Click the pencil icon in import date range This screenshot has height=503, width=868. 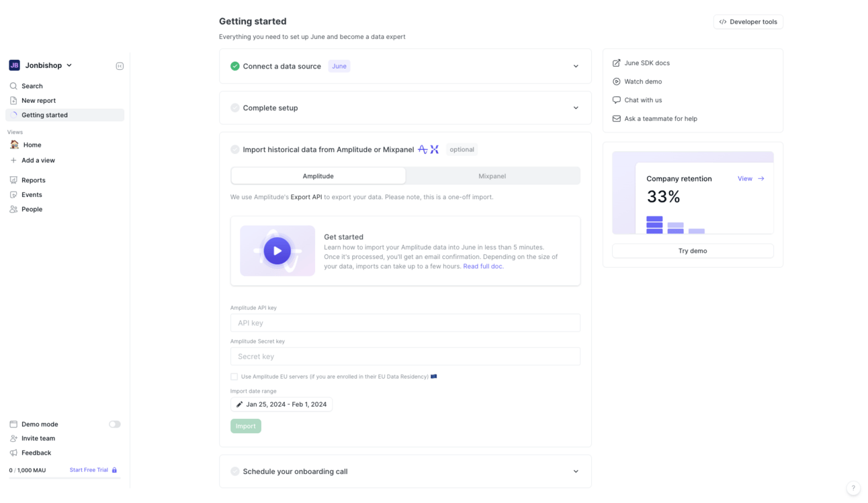pos(239,404)
